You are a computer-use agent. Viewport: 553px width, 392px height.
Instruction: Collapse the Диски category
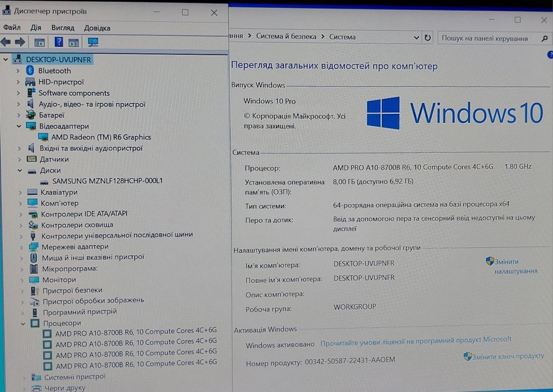click(x=20, y=170)
